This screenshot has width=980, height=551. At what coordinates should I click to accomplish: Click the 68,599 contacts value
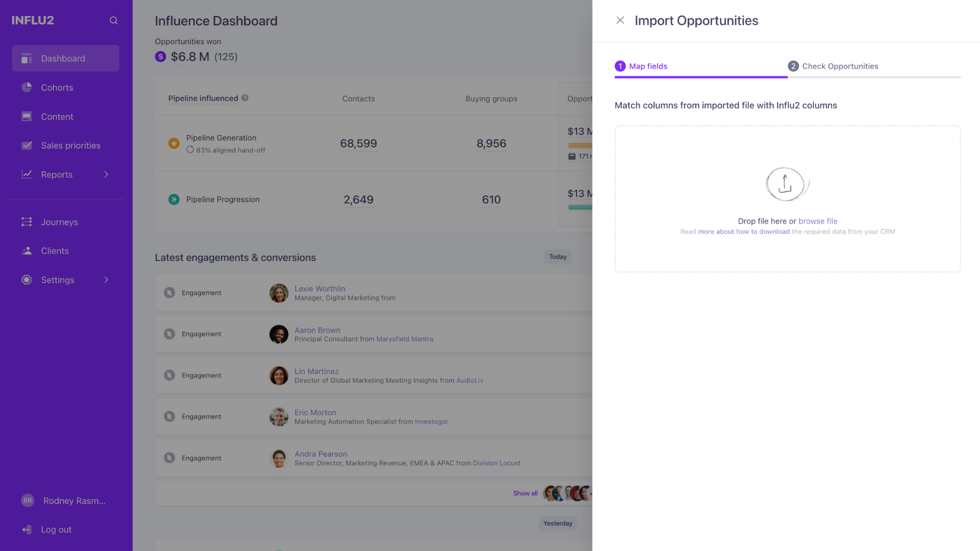pos(358,143)
